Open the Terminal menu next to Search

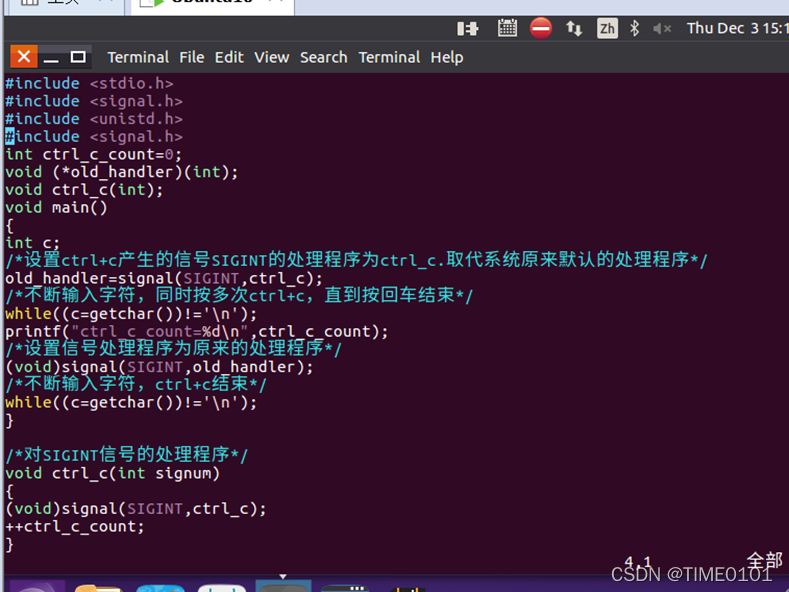[x=389, y=57]
